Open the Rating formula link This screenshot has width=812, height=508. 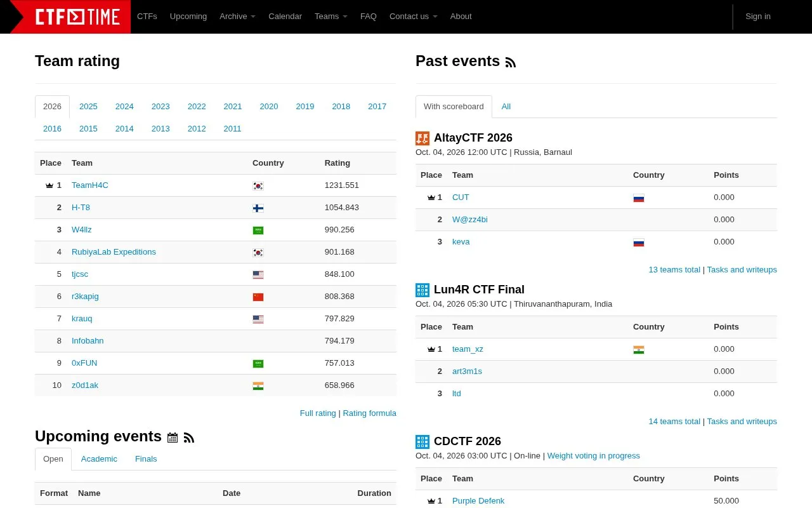[x=369, y=413]
